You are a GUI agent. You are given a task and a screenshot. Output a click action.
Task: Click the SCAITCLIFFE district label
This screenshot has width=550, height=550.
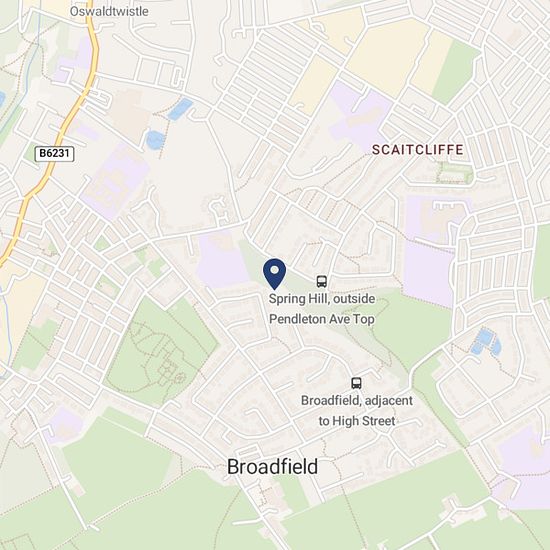coord(417,150)
